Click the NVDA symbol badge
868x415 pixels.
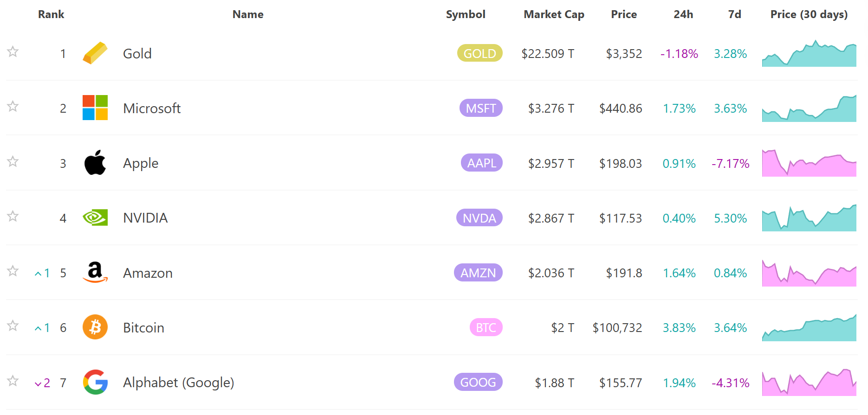click(x=479, y=218)
